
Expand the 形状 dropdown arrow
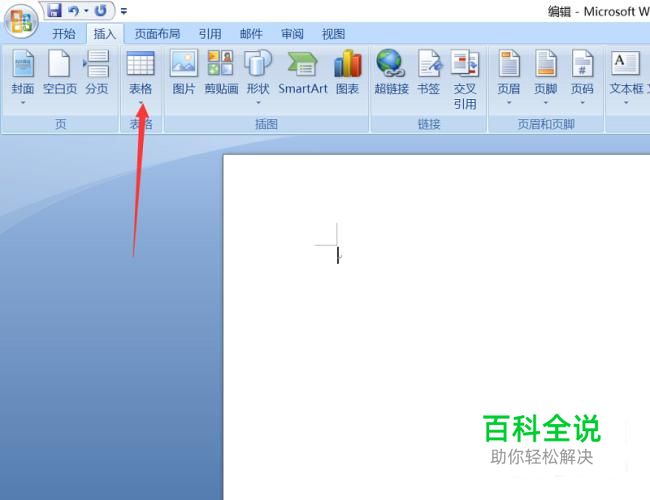pos(258,102)
